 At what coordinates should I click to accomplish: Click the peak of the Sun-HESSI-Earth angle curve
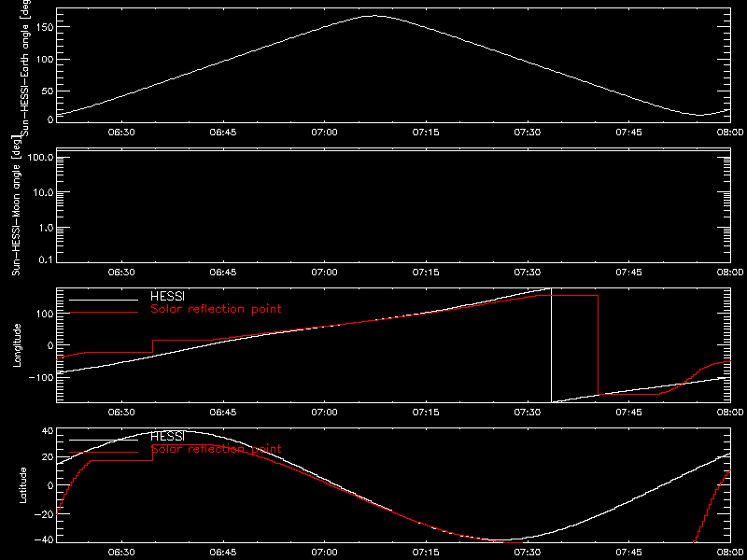pos(373,16)
